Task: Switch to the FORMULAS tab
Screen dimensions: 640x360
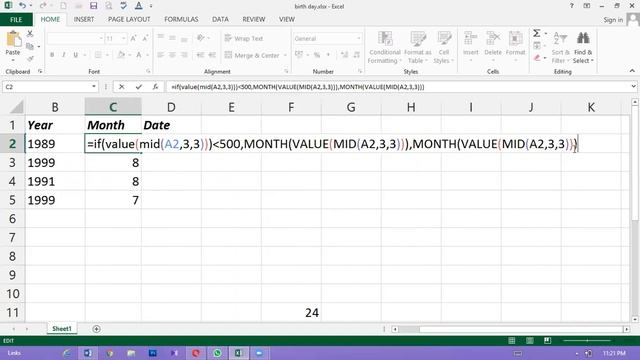Action: (181, 19)
